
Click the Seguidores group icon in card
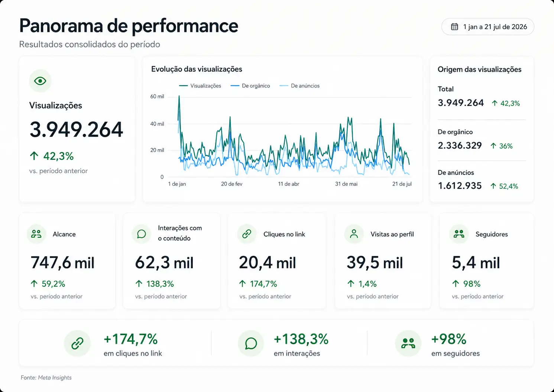coord(459,234)
